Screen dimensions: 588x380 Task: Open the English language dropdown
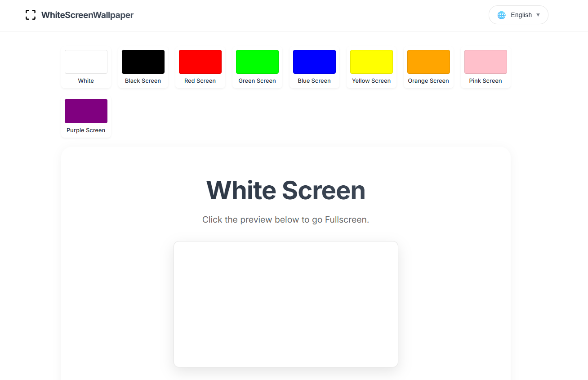[518, 15]
